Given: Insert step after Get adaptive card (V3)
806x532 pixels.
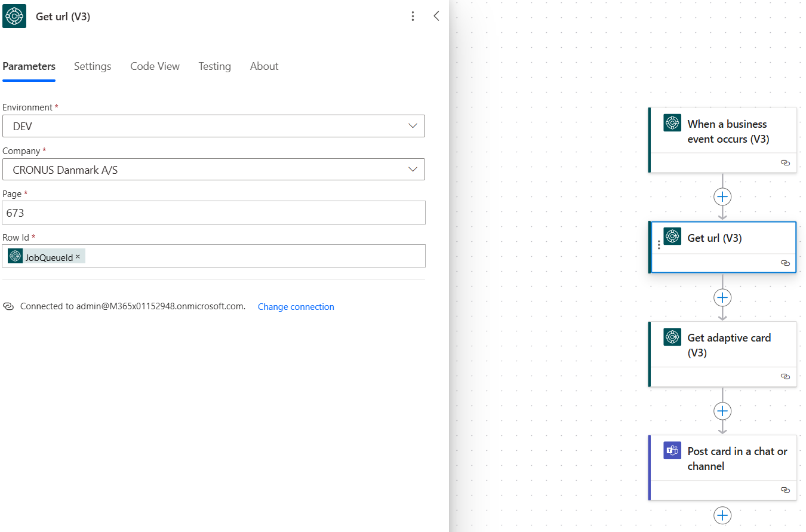Looking at the screenshot, I should point(722,411).
